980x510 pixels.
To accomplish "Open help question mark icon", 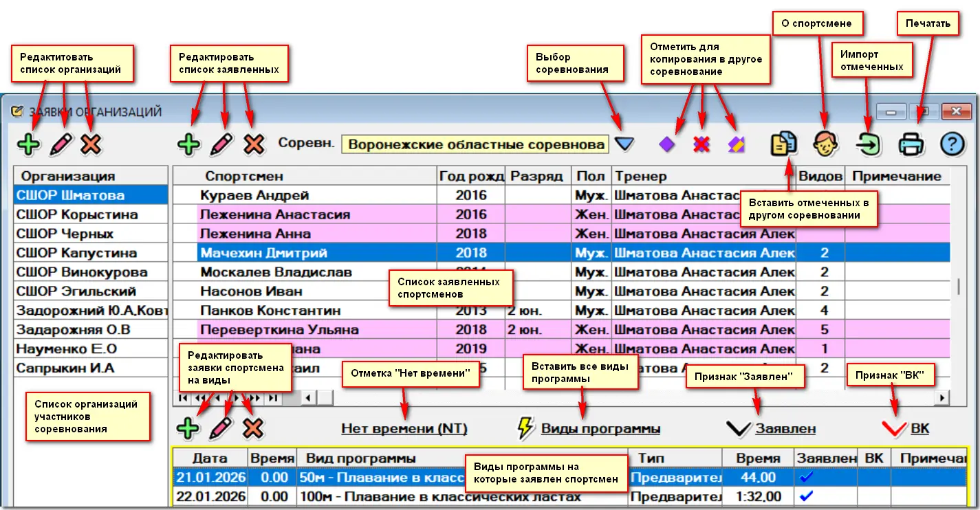I will click(x=952, y=144).
